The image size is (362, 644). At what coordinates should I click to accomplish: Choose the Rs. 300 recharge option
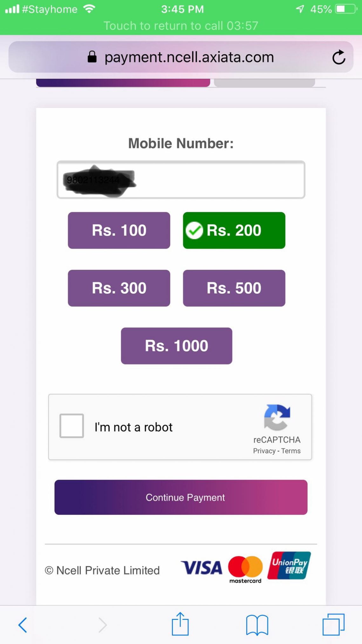119,288
